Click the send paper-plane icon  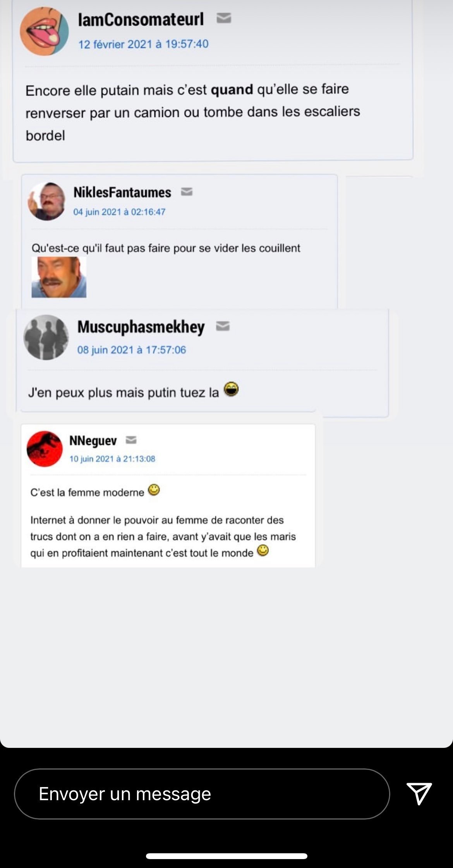[419, 793]
